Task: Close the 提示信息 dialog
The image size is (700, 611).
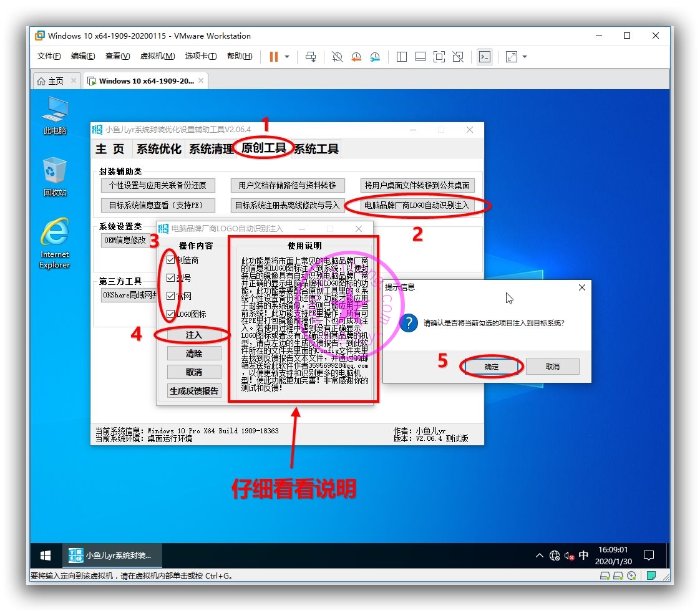Action: [x=582, y=287]
